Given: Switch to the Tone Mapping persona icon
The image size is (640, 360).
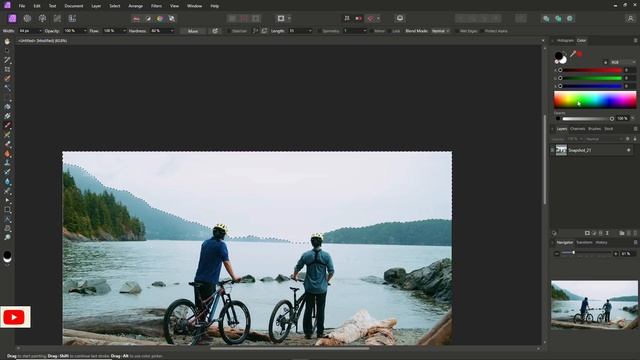Looking at the screenshot, I should point(57,18).
